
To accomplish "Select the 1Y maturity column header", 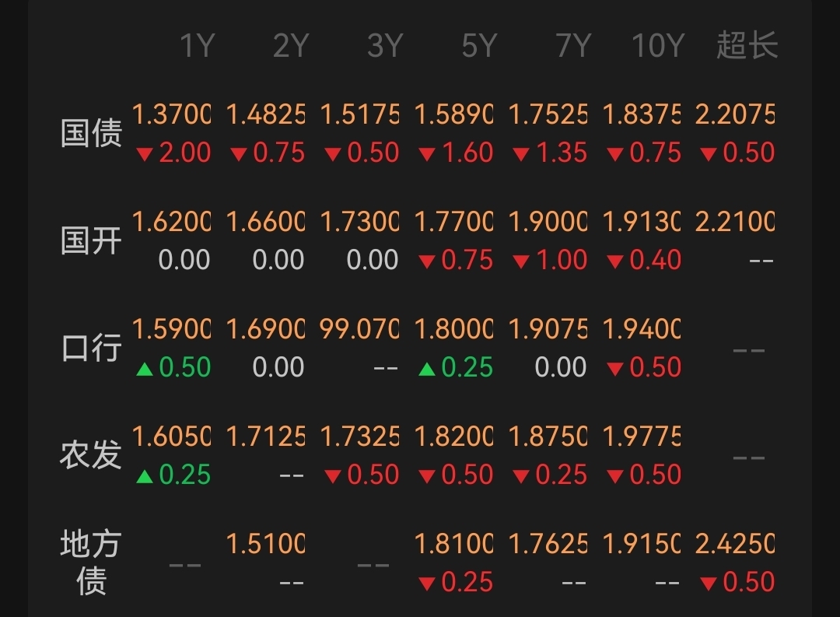I will tap(196, 47).
